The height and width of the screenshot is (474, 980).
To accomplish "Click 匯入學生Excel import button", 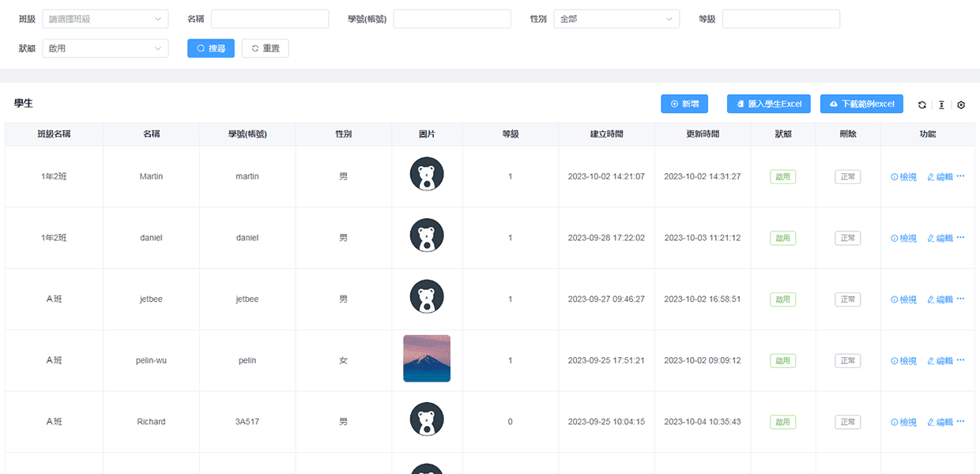I will 768,103.
